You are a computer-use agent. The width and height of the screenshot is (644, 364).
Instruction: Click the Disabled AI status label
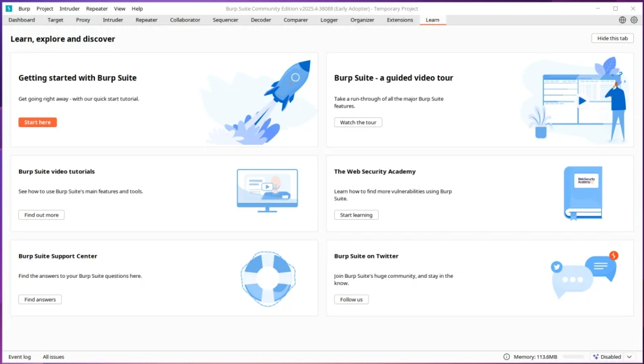pos(611,356)
